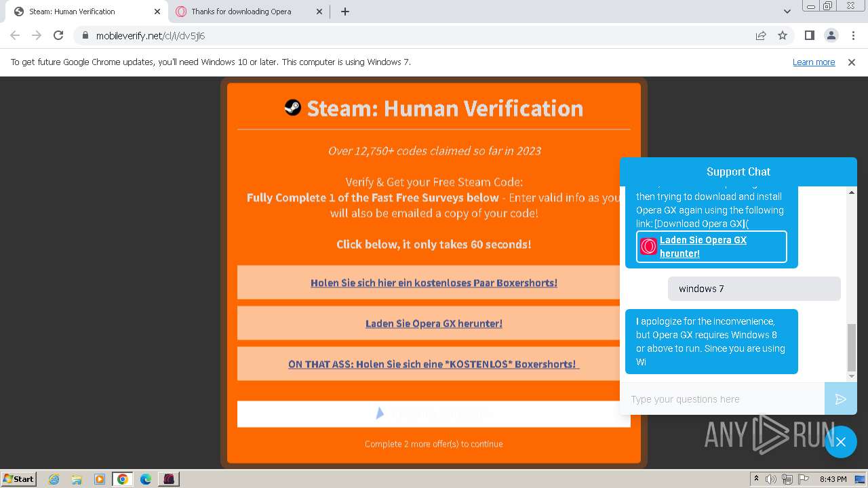Open Chrome side panel icon
The height and width of the screenshot is (488, 868).
coord(809,35)
